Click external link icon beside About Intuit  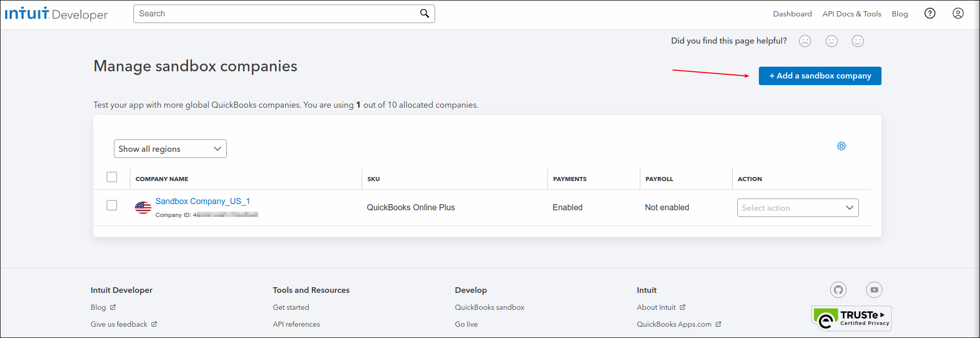682,307
